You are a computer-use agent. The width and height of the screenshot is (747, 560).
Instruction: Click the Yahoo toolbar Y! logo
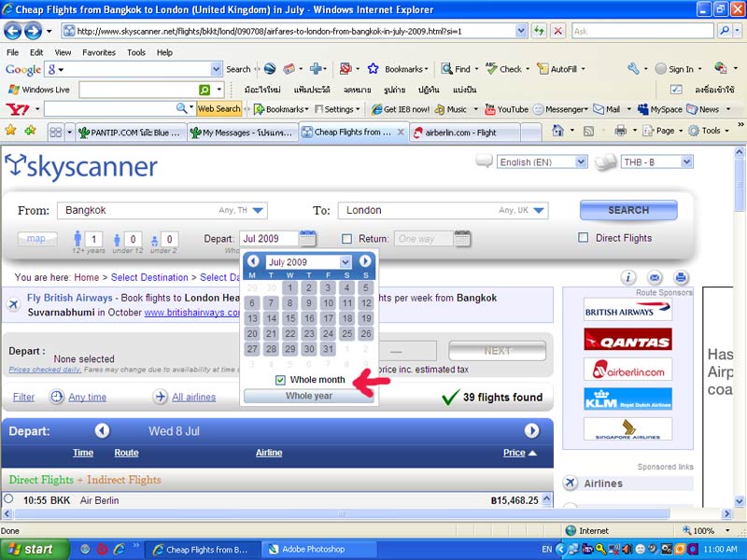(18, 109)
